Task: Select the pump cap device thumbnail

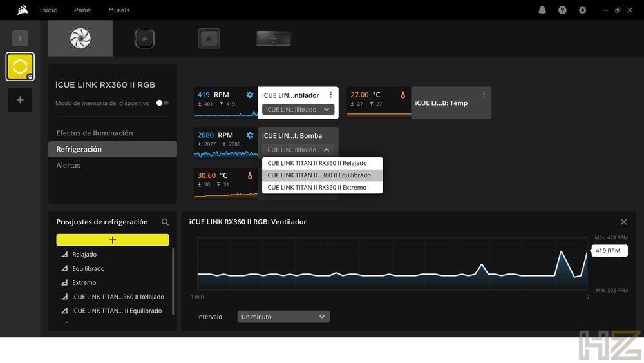Action: 144,39
